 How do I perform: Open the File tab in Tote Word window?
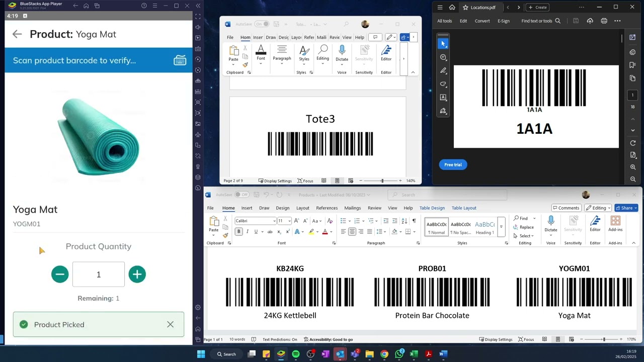tap(230, 37)
